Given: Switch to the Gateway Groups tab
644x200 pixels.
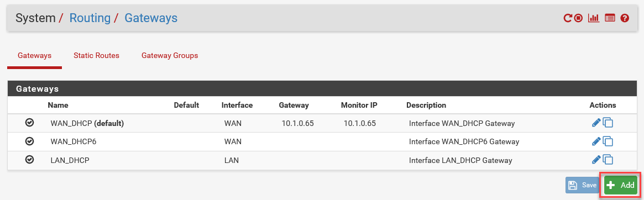Looking at the screenshot, I should 170,55.
